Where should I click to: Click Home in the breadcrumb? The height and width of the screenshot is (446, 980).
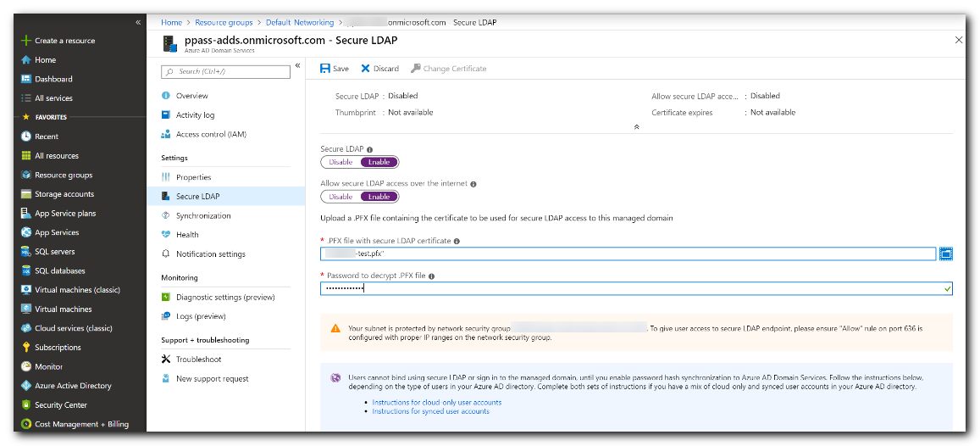click(x=171, y=23)
